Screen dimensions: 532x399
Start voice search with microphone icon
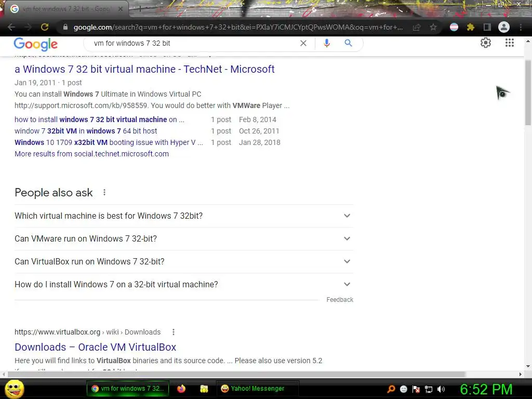(327, 43)
